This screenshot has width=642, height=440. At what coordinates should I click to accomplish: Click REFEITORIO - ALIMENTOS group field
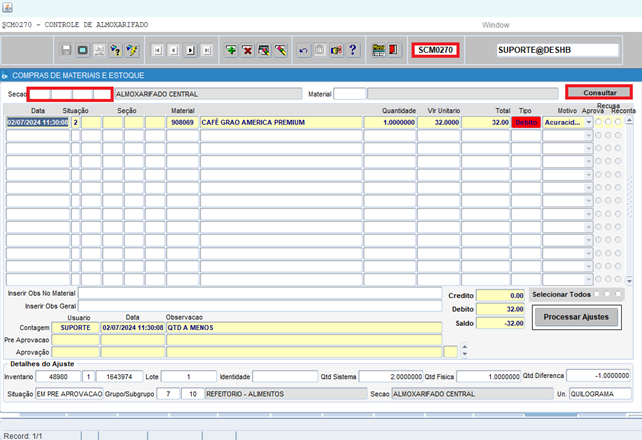point(286,394)
